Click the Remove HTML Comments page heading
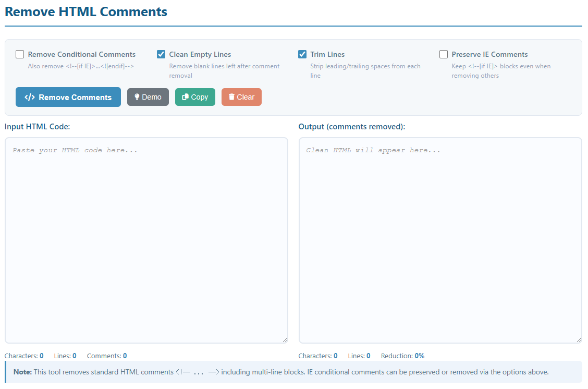The height and width of the screenshot is (389, 588). click(86, 11)
